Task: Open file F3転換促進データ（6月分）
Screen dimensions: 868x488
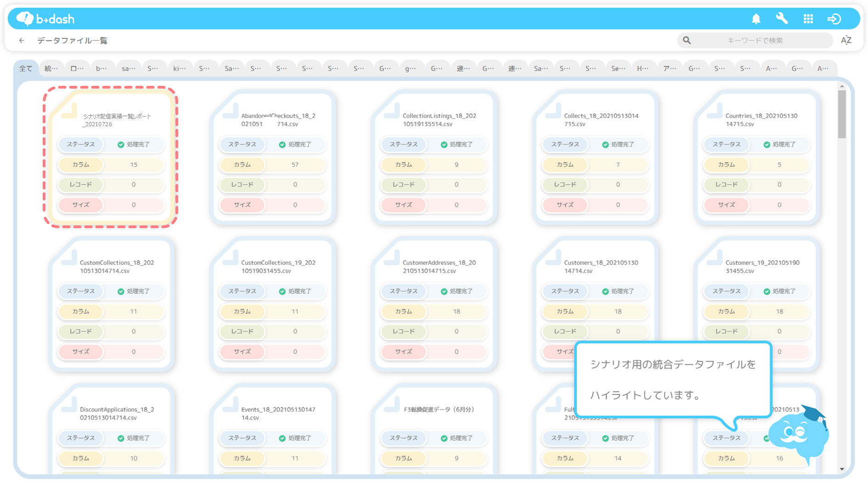Action: (x=439, y=409)
